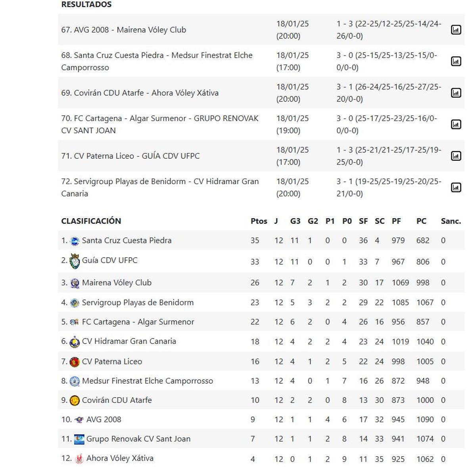476x467 pixels.
Task: Open the Servigroup Playas de Benidorm team page
Action: [138, 302]
